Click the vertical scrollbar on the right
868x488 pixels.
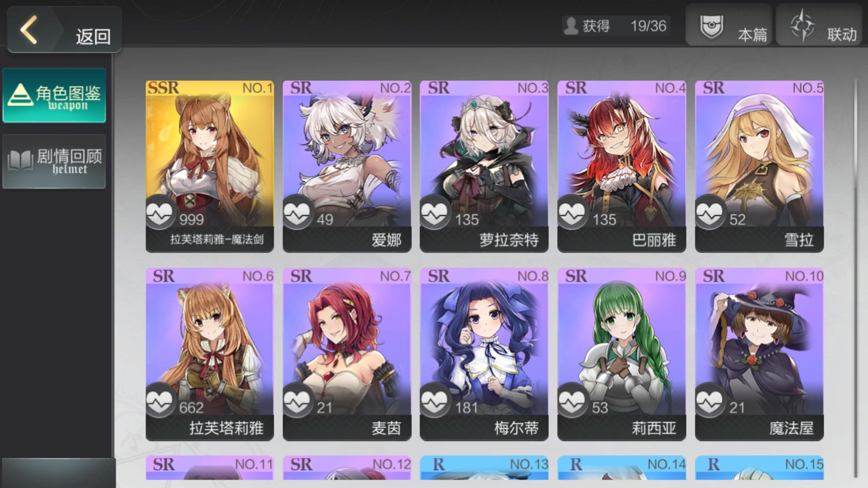pos(855,278)
